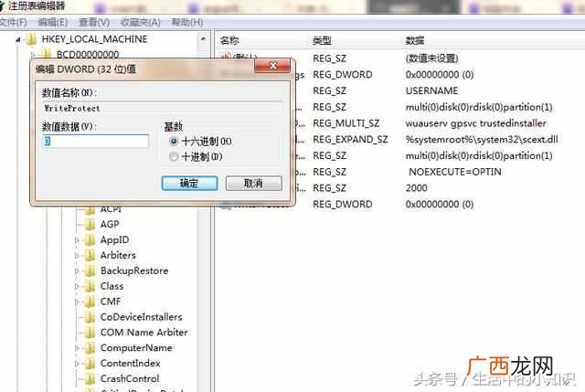This screenshot has height=392, width=585.
Task: Select the COM Name Arbiter key
Action: (x=144, y=333)
